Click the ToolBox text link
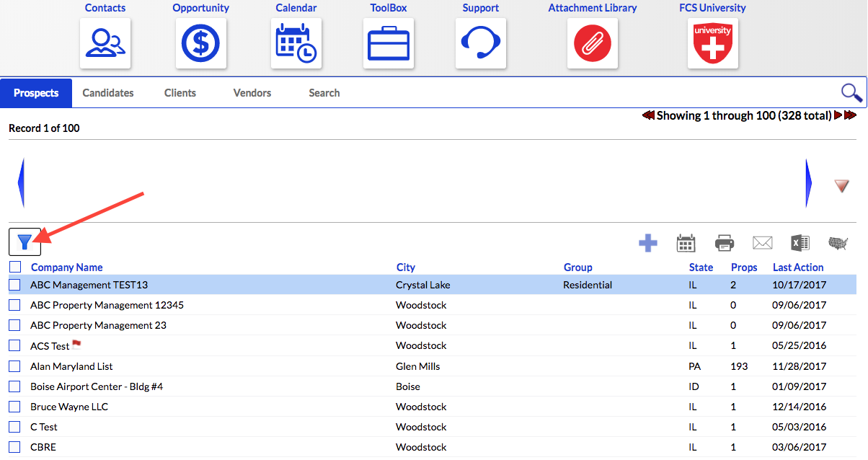This screenshot has height=460, width=868. [x=389, y=8]
